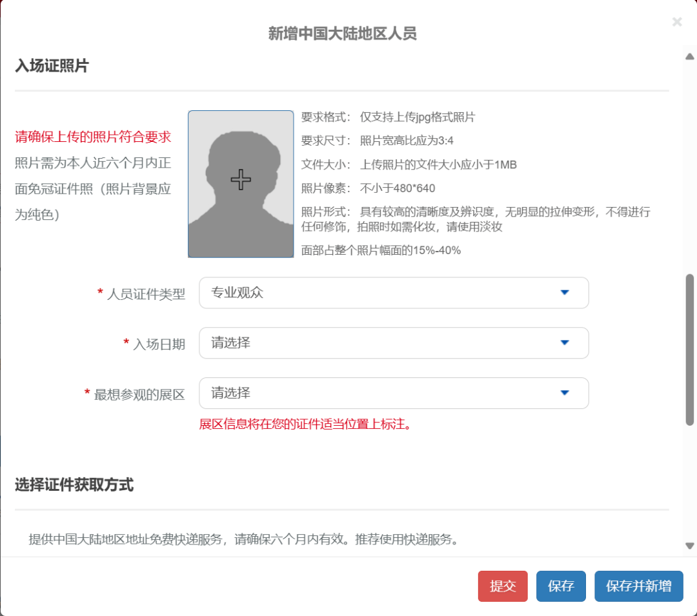Click the dropdown arrow for 人员证件类型
The height and width of the screenshot is (616, 697).
[x=565, y=292]
